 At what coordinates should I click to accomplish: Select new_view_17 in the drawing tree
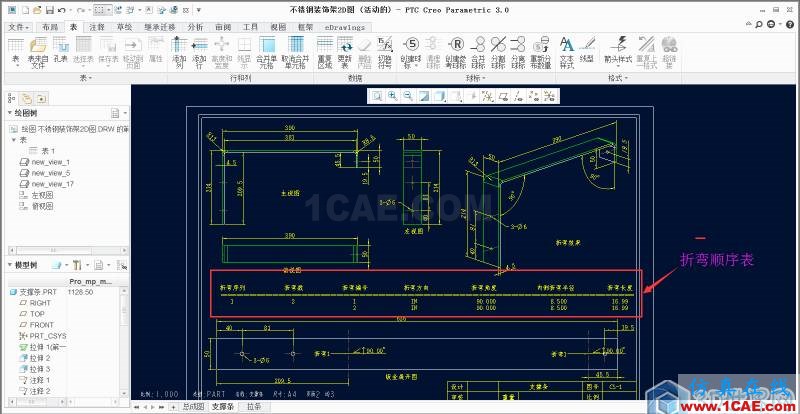click(x=52, y=184)
